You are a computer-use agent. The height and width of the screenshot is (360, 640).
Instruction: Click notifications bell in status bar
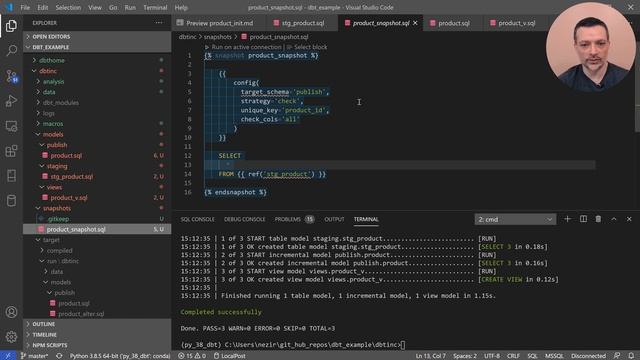[x=631, y=356]
